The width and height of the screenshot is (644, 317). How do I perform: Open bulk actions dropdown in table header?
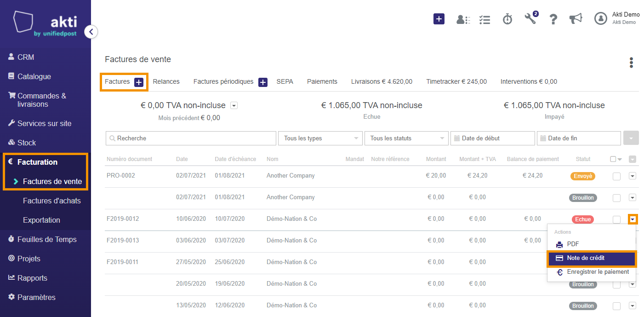[x=633, y=159]
